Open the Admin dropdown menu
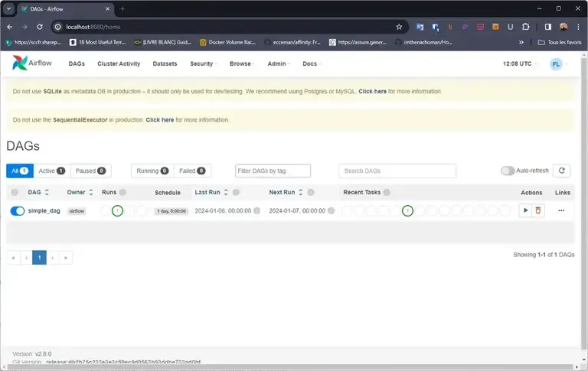Image resolution: width=588 pixels, height=371 pixels. (278, 63)
